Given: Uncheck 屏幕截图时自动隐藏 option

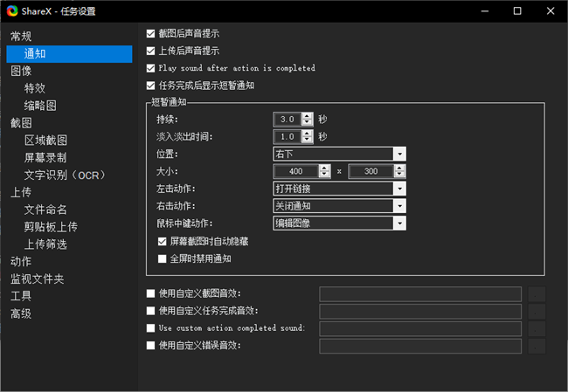Looking at the screenshot, I should click(162, 241).
